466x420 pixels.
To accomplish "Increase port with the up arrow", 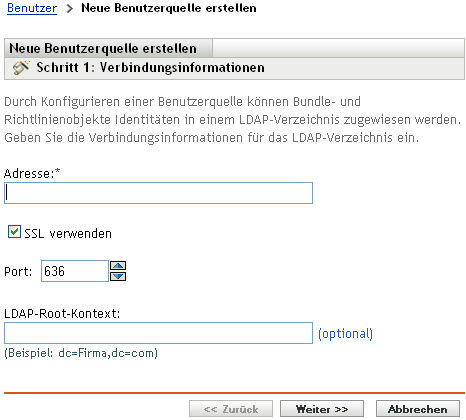I will pyautogui.click(x=118, y=266).
